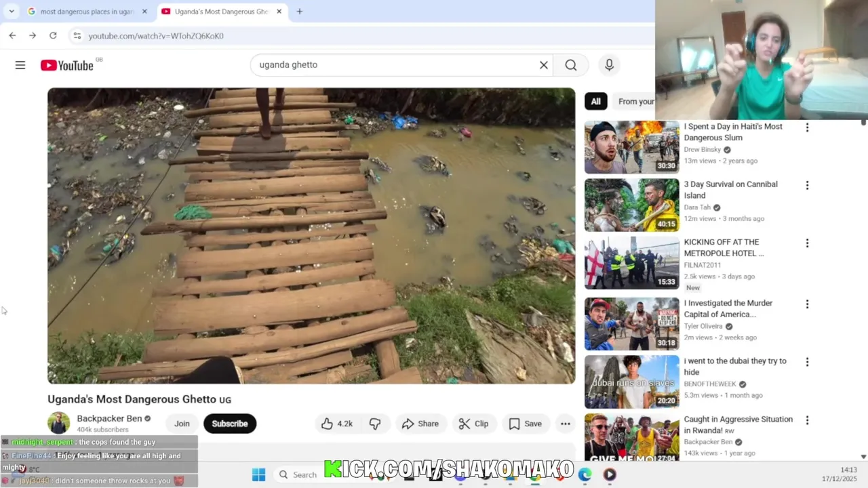Open 'KICKING OFF AT THE METROPOLE HOTEL' title
The height and width of the screenshot is (488, 868).
(724, 247)
